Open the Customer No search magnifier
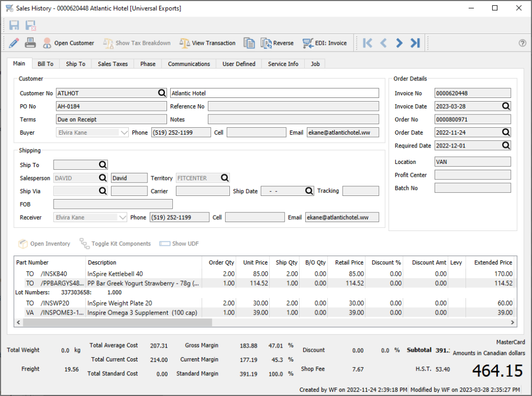Viewport: 532px width, 396px height. (x=161, y=93)
